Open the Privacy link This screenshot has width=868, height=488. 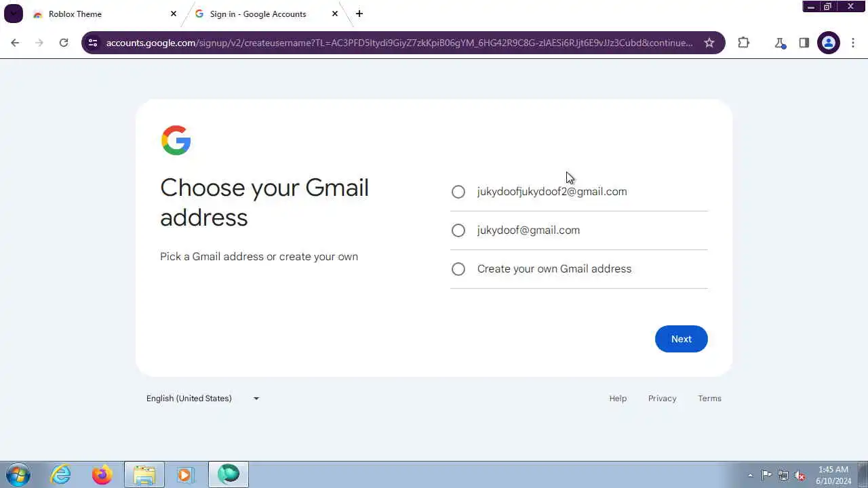663,399
